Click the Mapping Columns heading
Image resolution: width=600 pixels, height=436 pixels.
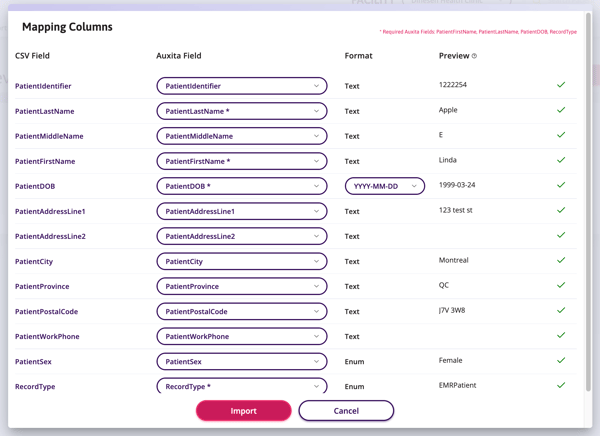click(67, 27)
